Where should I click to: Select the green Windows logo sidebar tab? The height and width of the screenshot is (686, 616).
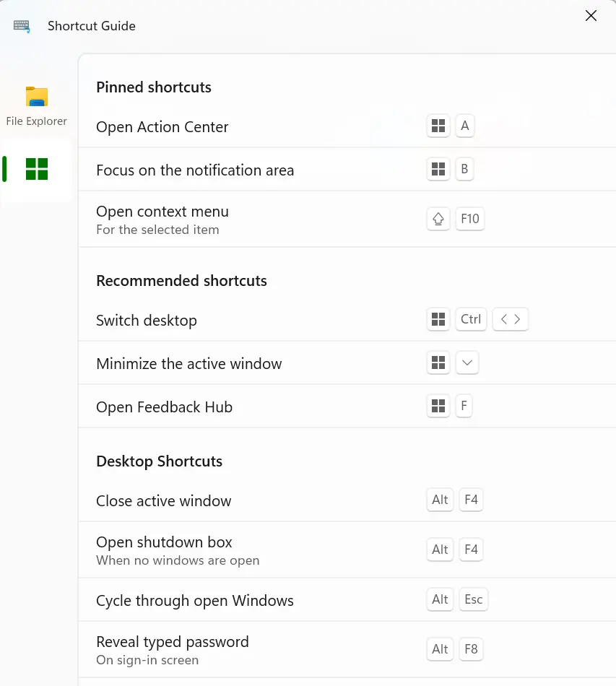pyautogui.click(x=36, y=169)
